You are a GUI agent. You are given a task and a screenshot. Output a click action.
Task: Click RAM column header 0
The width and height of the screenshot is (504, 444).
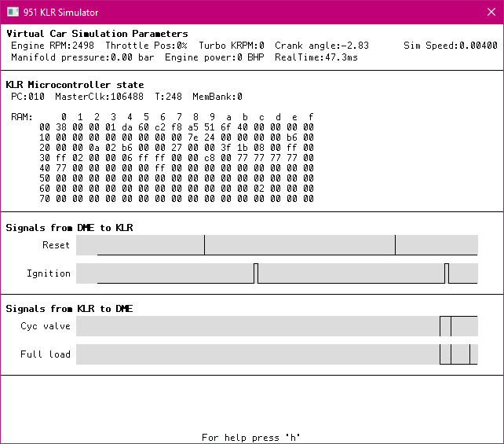[64, 117]
